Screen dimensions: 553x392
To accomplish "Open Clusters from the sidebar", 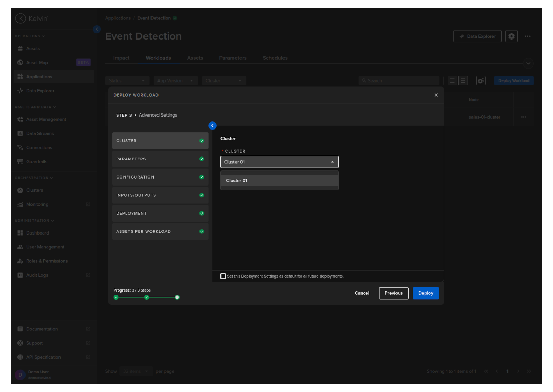I will 35,190.
